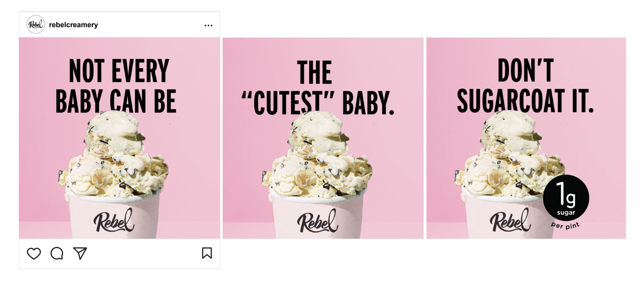Open the 'DON'T SUGARCOAT IT' slide image
The height and width of the screenshot is (282, 644).
click(x=526, y=138)
